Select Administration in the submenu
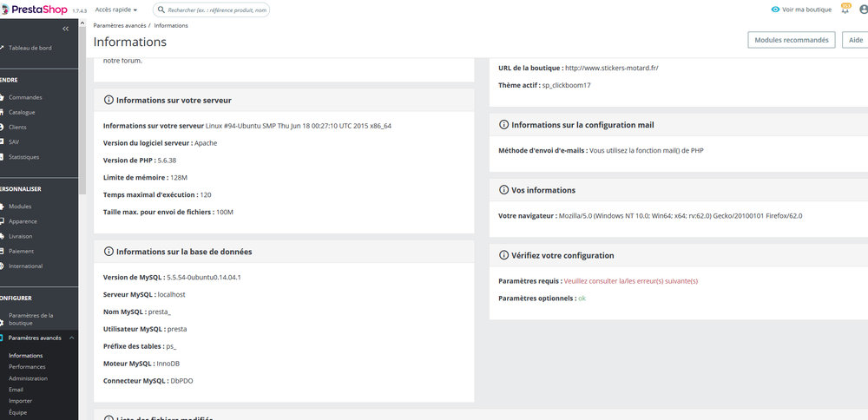868x420 pixels. (28, 378)
